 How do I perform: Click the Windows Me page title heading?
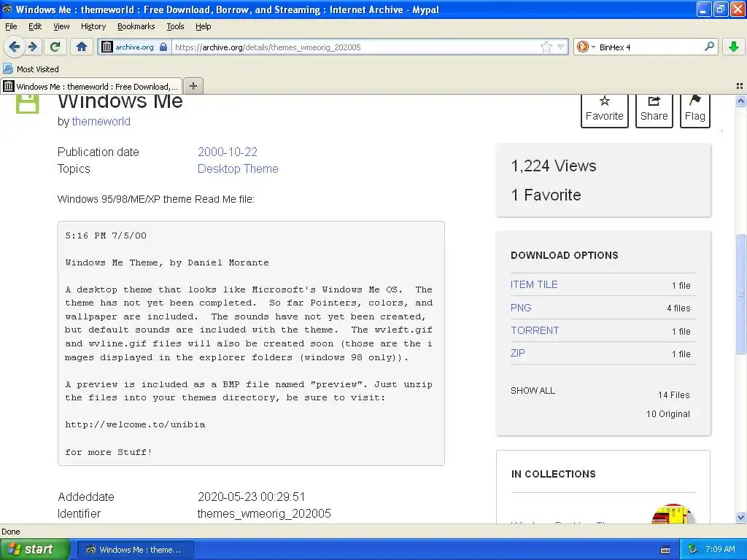[x=120, y=101]
